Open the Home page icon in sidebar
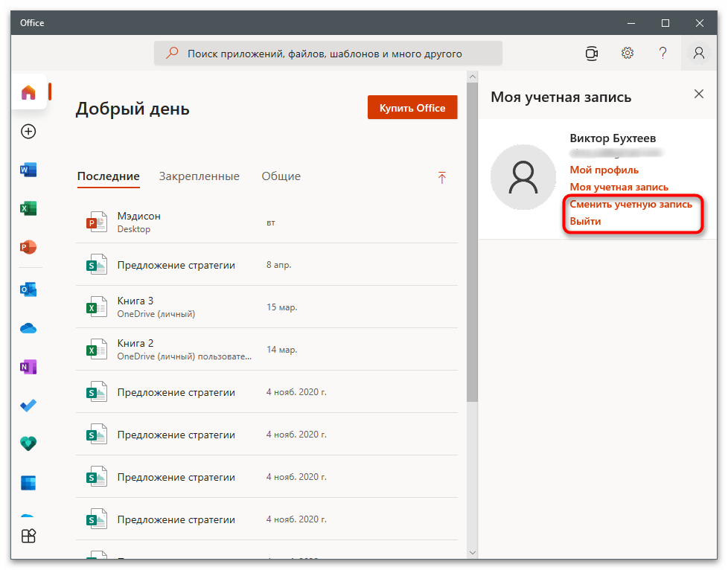Viewport: 728px width, 570px height. [28, 92]
